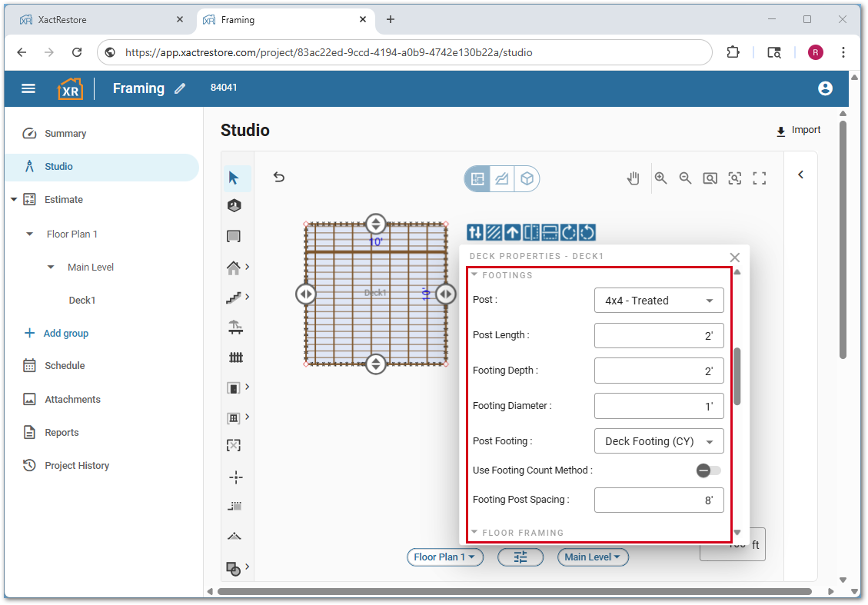The height and width of the screenshot is (605, 868).
Task: Click the Footing Depth input field
Action: coord(659,371)
